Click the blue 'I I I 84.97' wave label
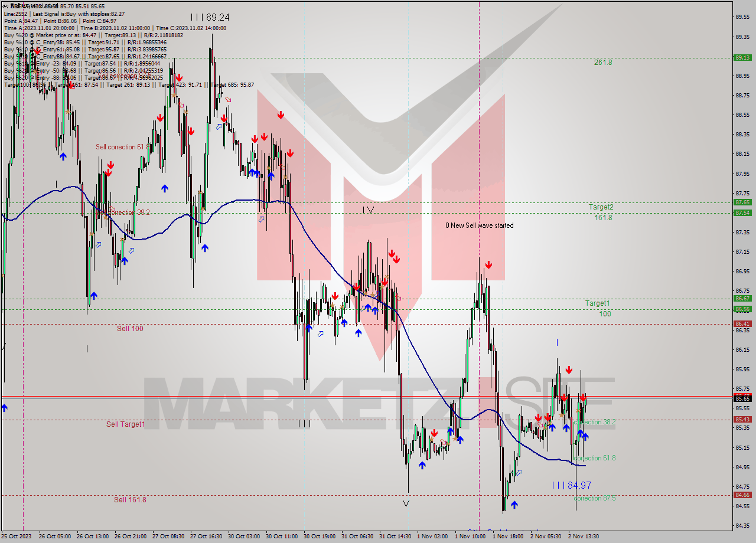 pos(571,485)
